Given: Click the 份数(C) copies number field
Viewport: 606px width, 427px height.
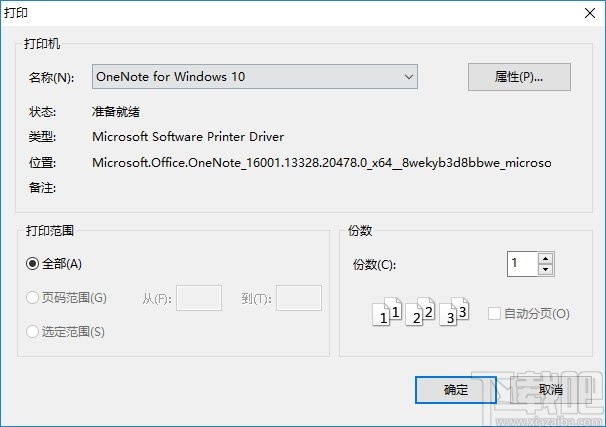Looking at the screenshot, I should 522,264.
